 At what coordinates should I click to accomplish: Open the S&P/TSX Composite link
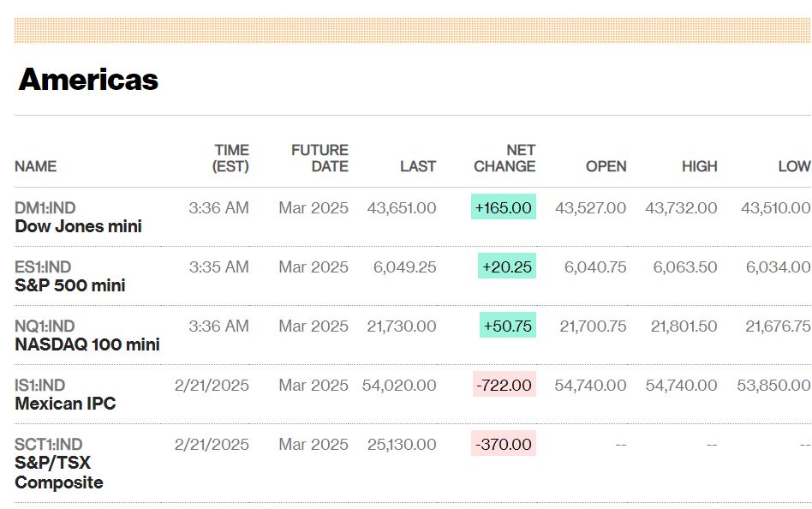click(59, 473)
